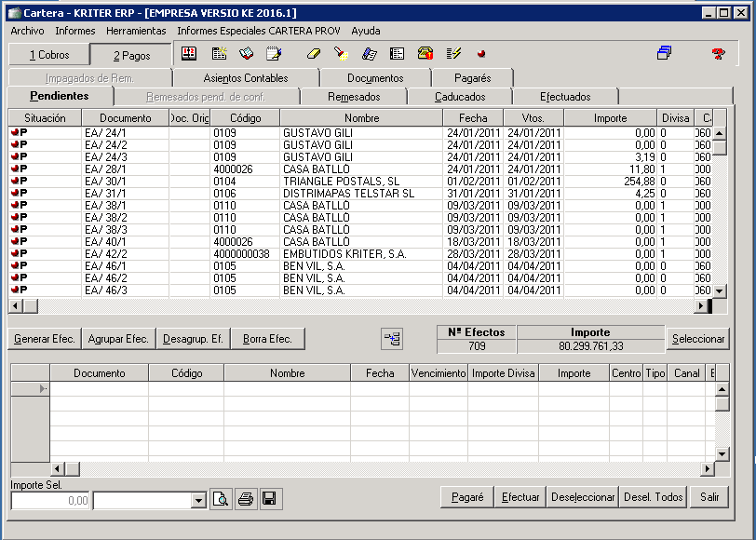The height and width of the screenshot is (540, 756).
Task: Open the Documentos tab
Action: (x=375, y=78)
